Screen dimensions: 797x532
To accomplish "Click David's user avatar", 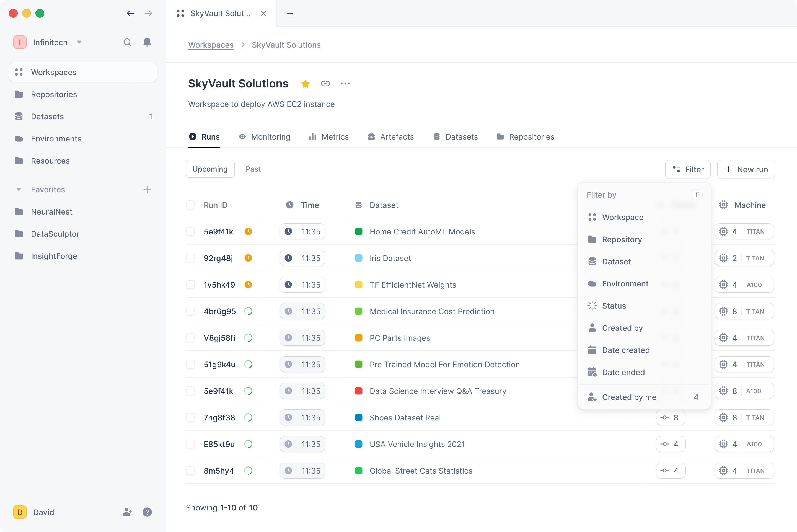I will click(x=20, y=512).
